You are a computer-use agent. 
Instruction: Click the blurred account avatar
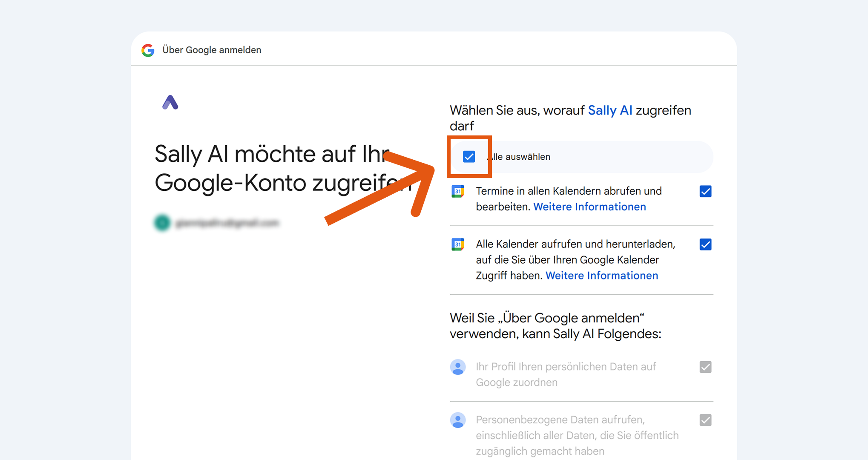(162, 222)
